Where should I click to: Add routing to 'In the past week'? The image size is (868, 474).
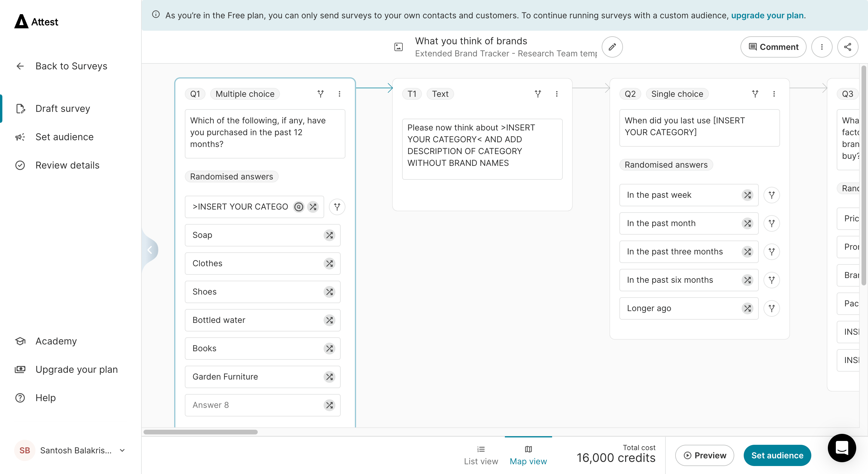[x=771, y=195]
